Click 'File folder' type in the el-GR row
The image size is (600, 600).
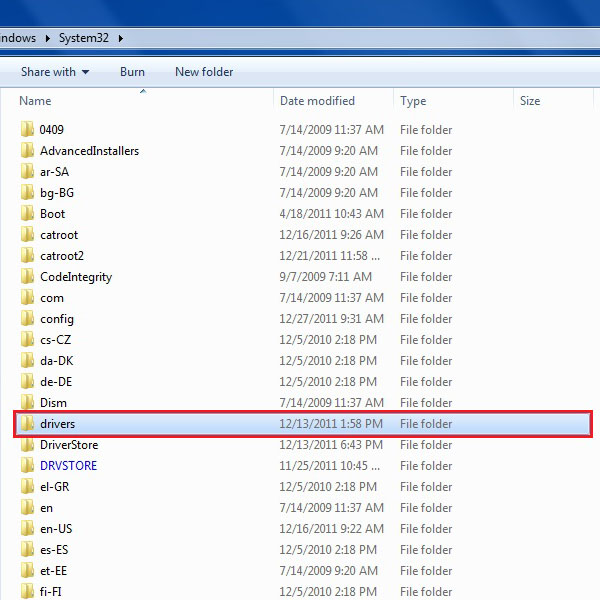[426, 487]
